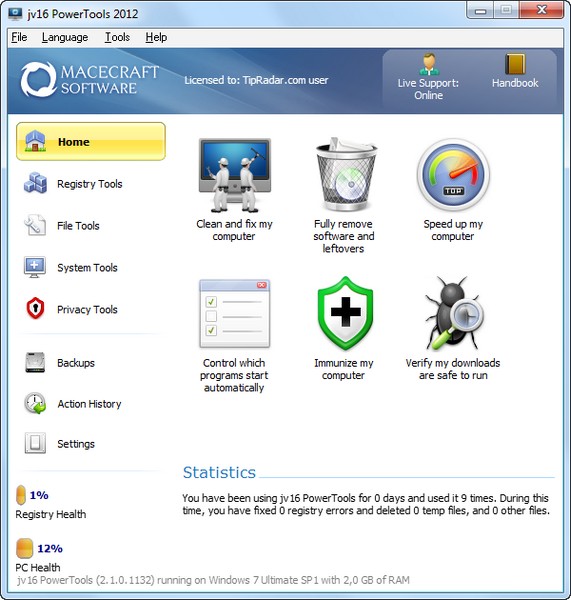571x600 pixels.
Task: Open Verify my downloads bug icon
Action: coord(453,313)
